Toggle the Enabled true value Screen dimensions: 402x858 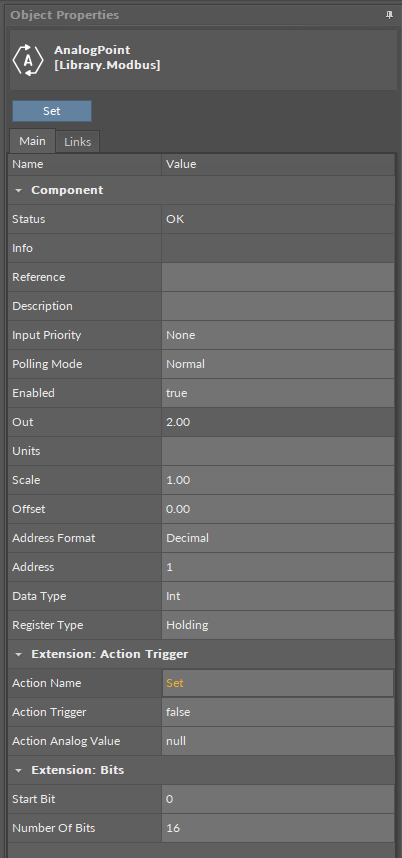pyautogui.click(x=278, y=393)
